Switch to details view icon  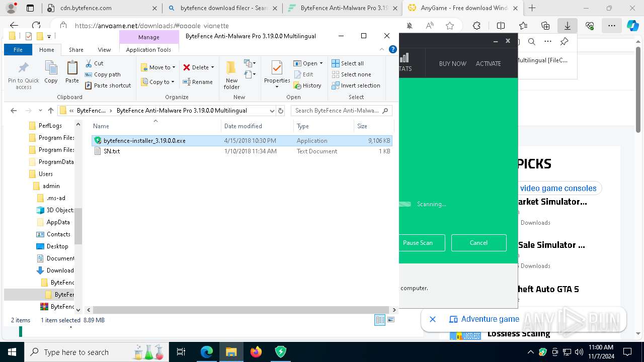[380, 320]
